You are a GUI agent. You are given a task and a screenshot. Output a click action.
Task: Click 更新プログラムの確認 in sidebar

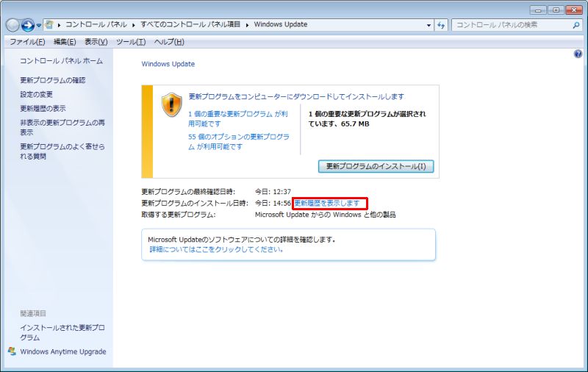pyautogui.click(x=53, y=80)
